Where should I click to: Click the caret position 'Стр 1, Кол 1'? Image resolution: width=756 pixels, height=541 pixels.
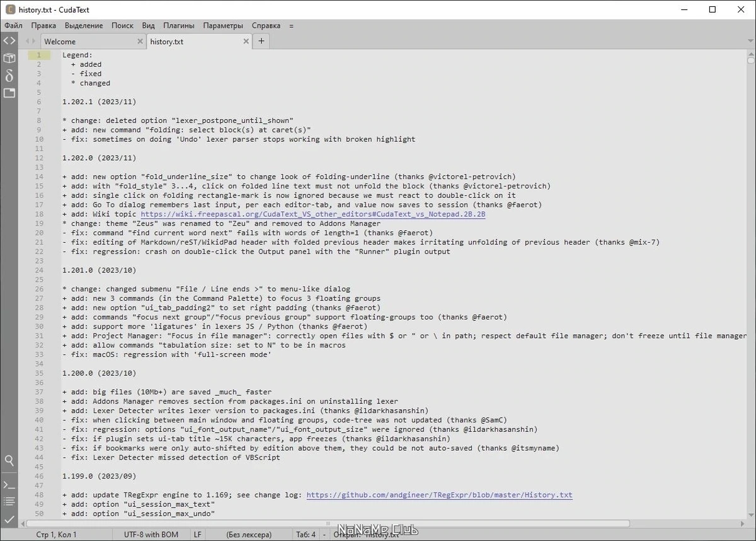(56, 535)
